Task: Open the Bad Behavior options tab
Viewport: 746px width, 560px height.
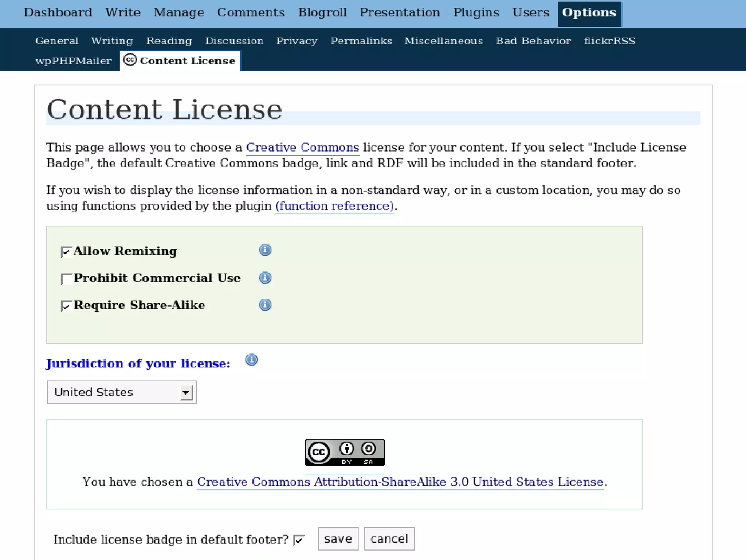Action: pyautogui.click(x=533, y=41)
